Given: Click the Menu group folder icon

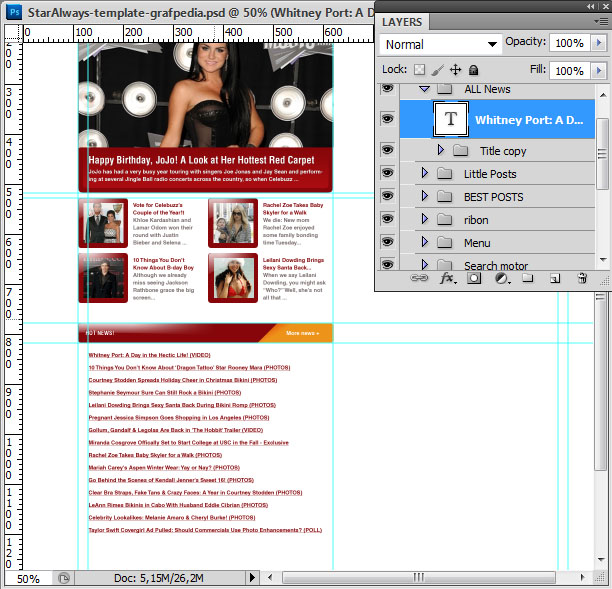Looking at the screenshot, I should [445, 242].
